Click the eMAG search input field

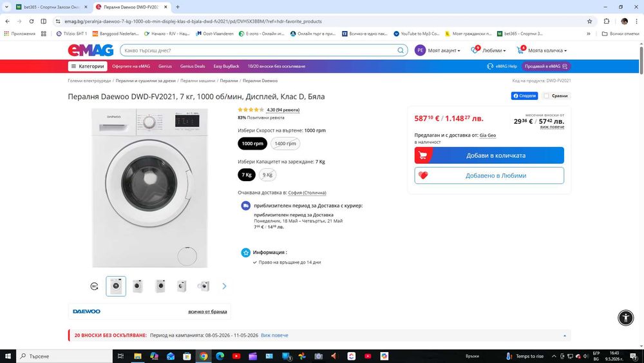tap(259, 50)
